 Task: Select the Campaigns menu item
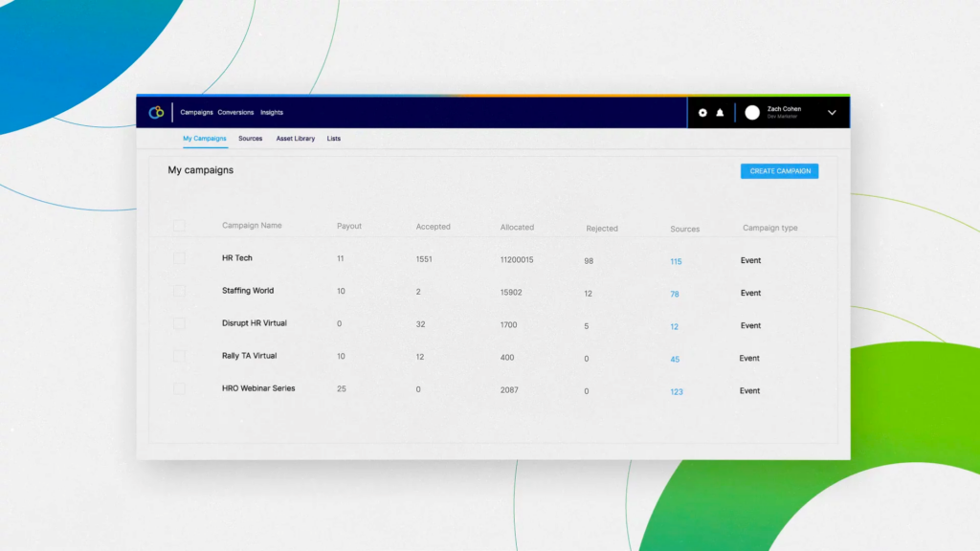[x=196, y=112]
